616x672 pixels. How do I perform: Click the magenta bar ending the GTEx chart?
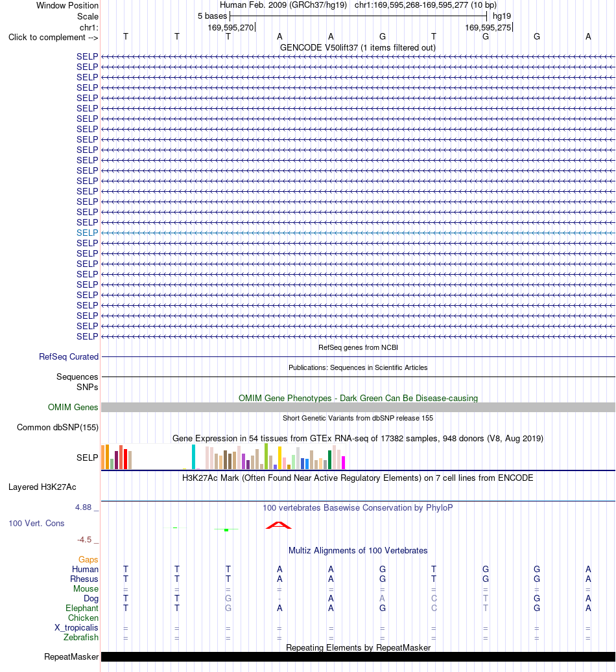point(343,463)
